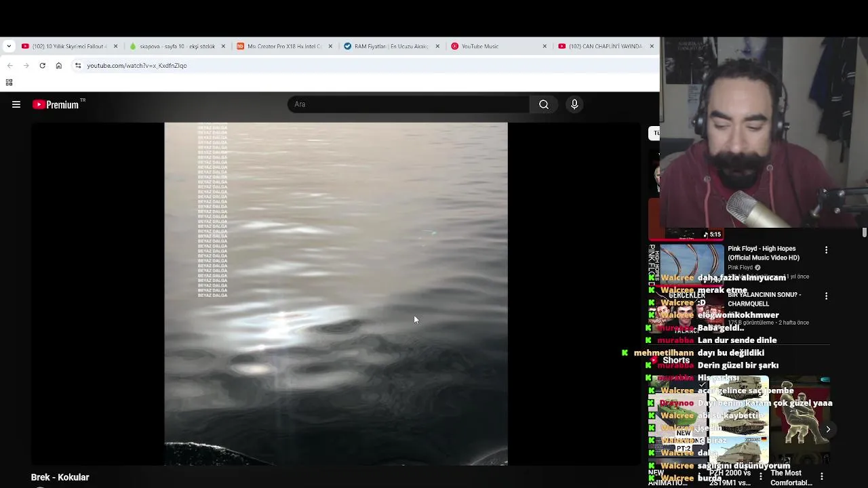Open Pink Floyd channel name link
This screenshot has height=488, width=868.
point(740,268)
